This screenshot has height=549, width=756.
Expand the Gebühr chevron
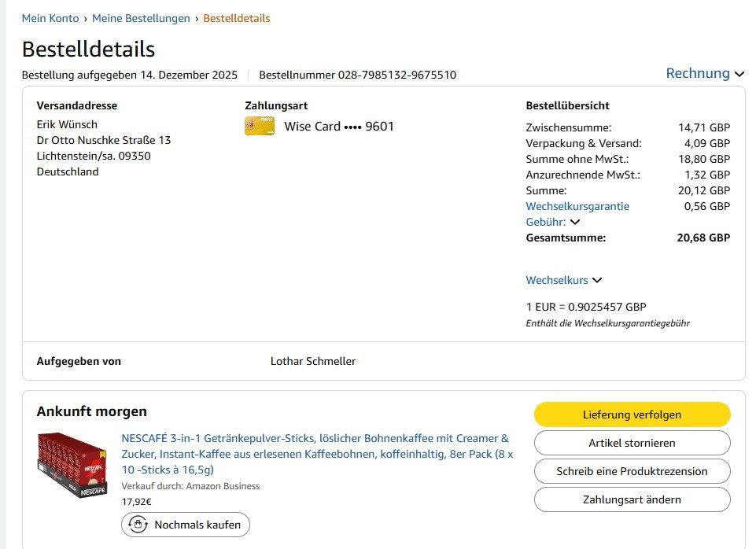click(575, 223)
